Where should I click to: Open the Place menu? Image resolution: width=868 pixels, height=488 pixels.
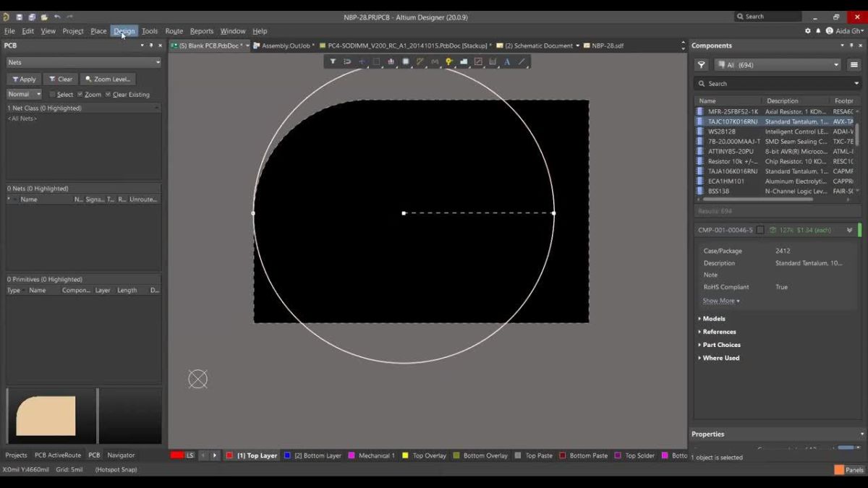coord(98,31)
